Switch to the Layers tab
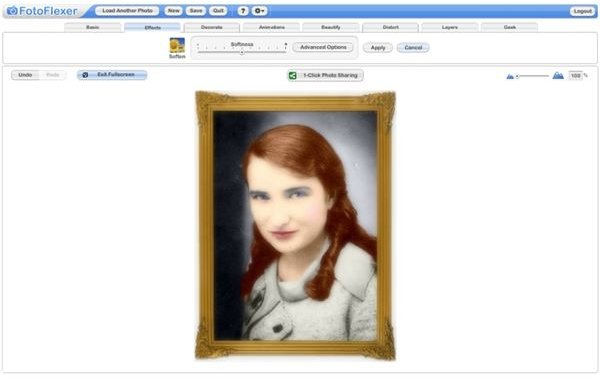 tap(450, 27)
